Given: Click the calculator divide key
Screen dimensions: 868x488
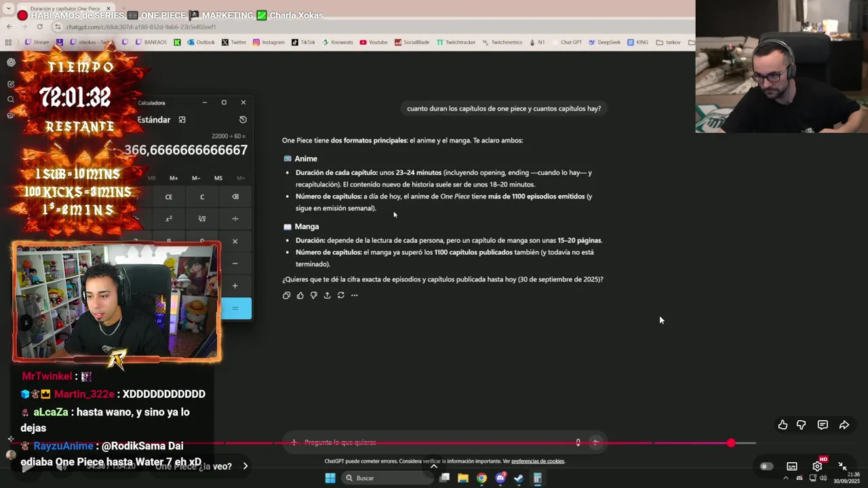Looking at the screenshot, I should [x=235, y=219].
